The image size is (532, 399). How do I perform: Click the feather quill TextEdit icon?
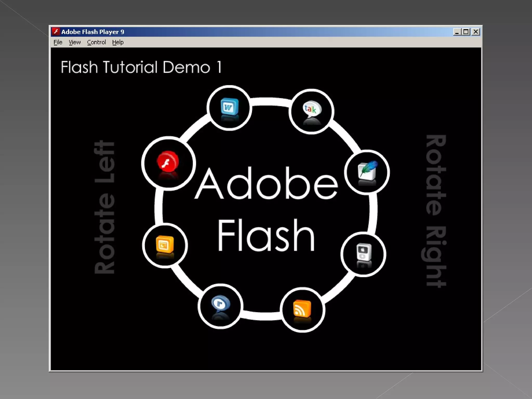pos(367,170)
